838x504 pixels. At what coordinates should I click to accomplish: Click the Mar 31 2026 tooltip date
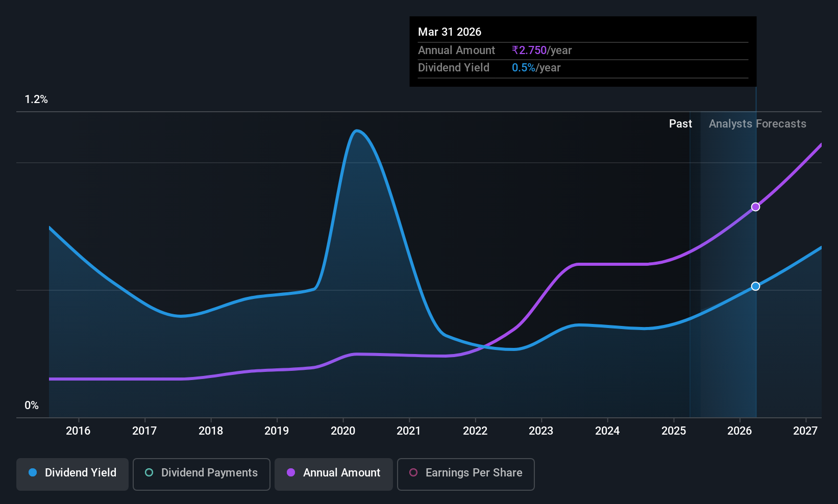click(x=450, y=32)
